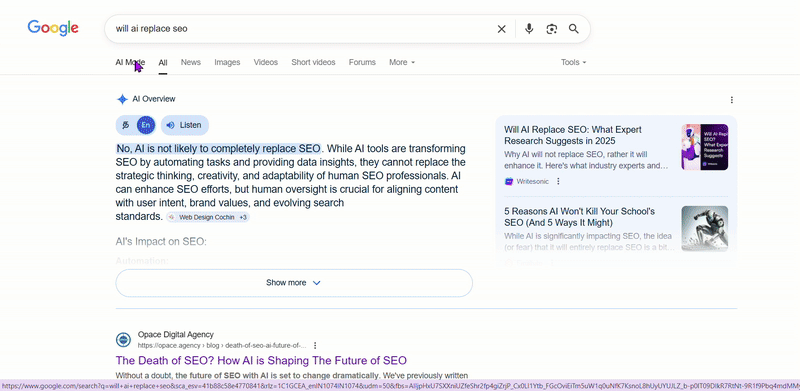The height and width of the screenshot is (391, 800).
Task: Select the All results tab
Action: click(163, 62)
